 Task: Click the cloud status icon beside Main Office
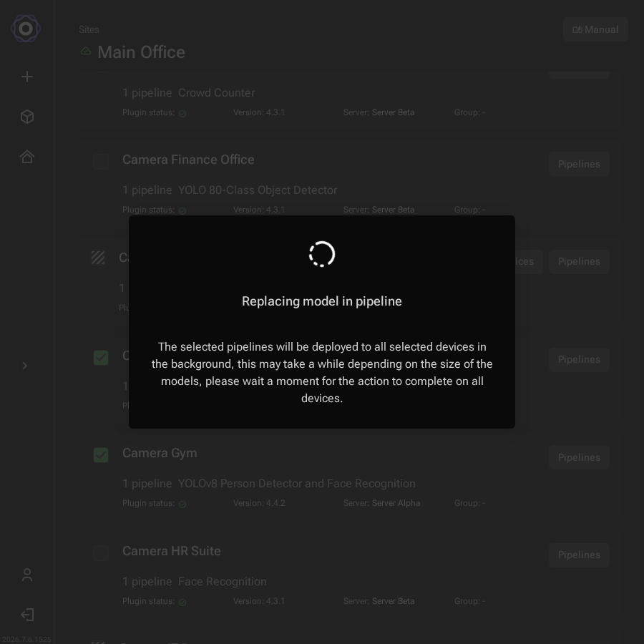tap(86, 52)
